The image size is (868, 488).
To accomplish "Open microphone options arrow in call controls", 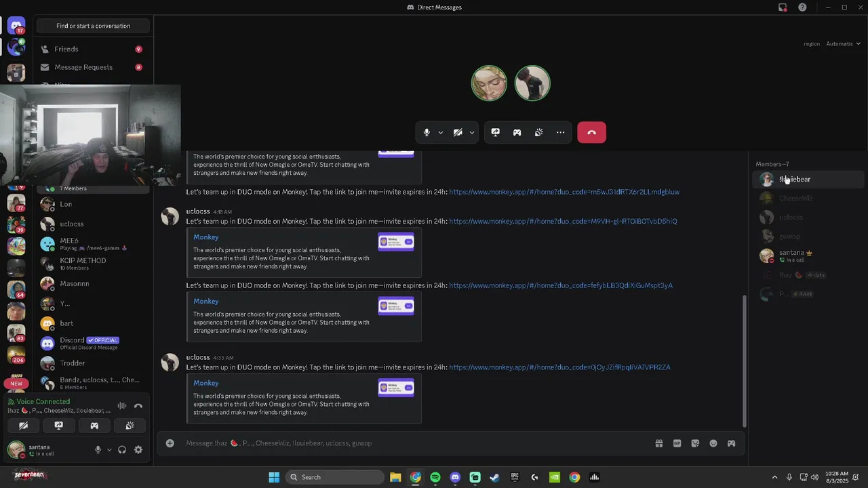I will pos(440,132).
